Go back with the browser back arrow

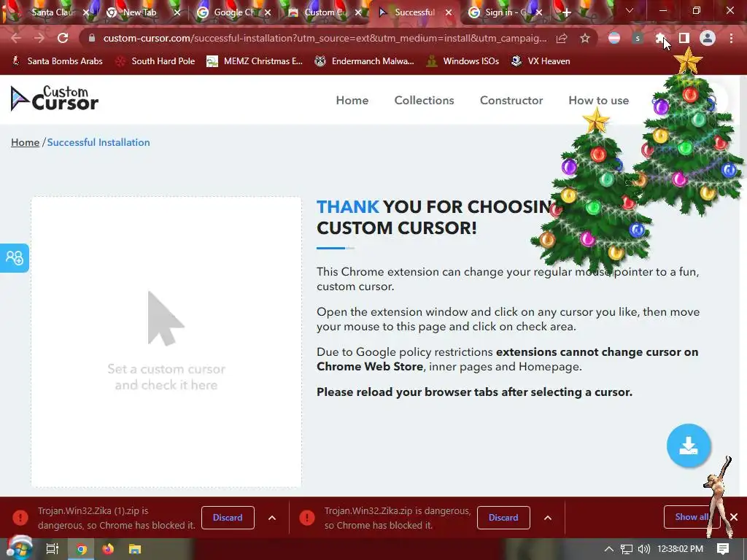(16, 38)
